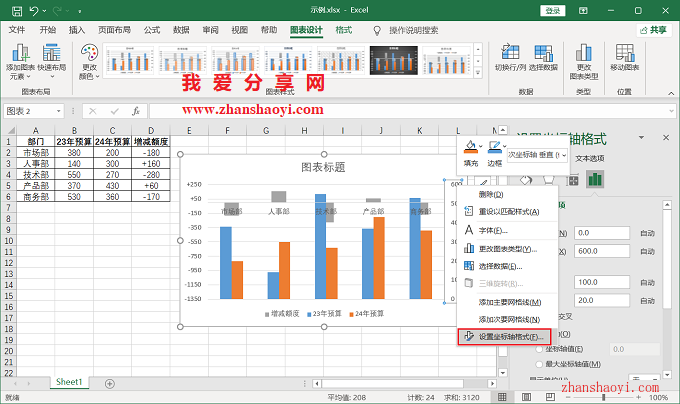Screen dimensions: 680x404
Task: Click the Sign in (登录) button
Action: [552, 10]
